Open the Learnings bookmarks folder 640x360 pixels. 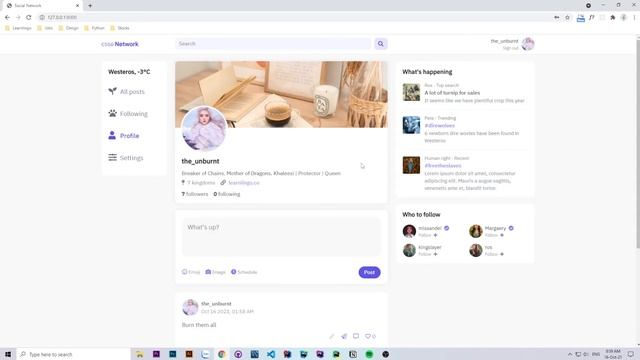18,28
